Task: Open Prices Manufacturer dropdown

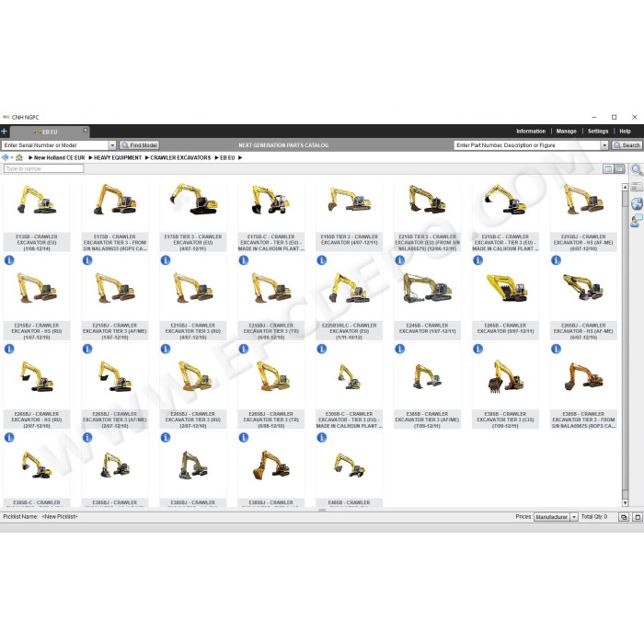Action: 574,517
